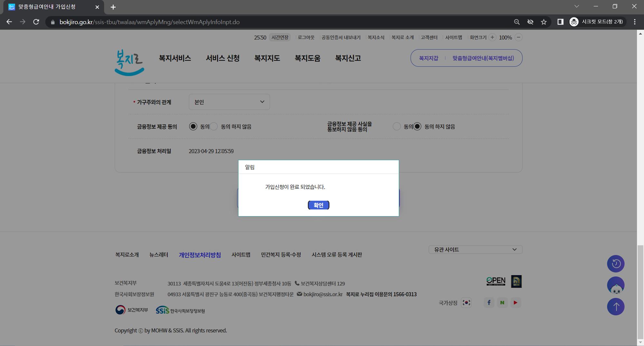Open footer 사이트맵 link
The image size is (644, 346).
click(241, 255)
